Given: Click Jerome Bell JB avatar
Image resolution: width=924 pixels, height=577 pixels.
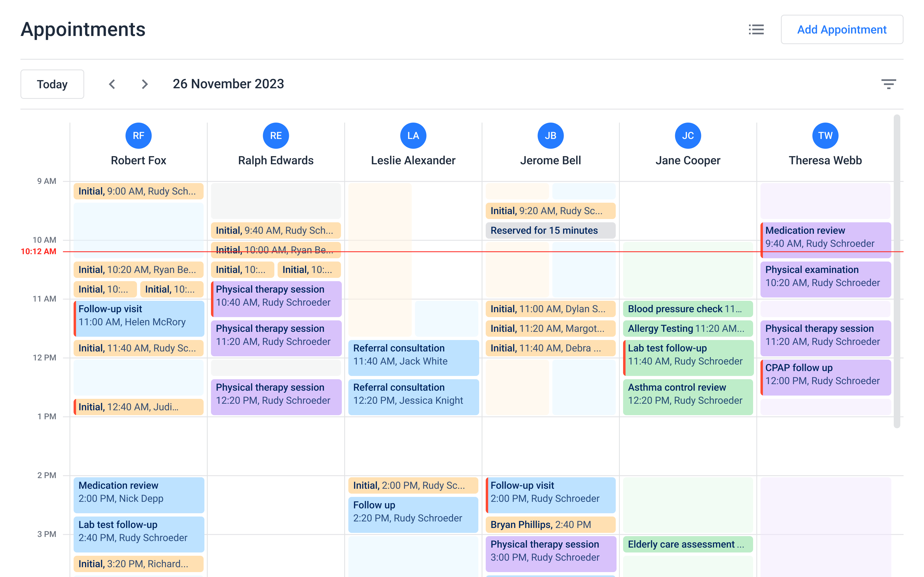Looking at the screenshot, I should (x=550, y=135).
